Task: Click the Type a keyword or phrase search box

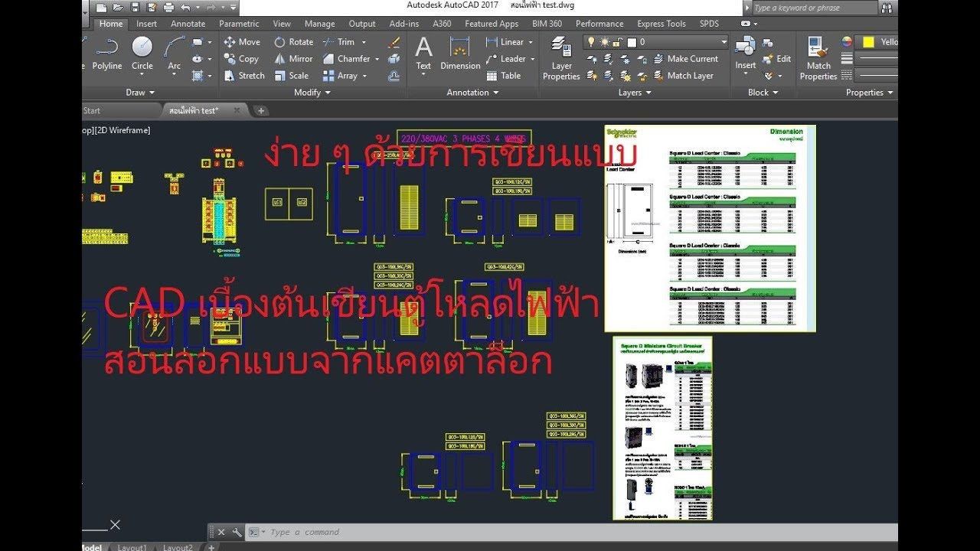Action: click(x=815, y=8)
